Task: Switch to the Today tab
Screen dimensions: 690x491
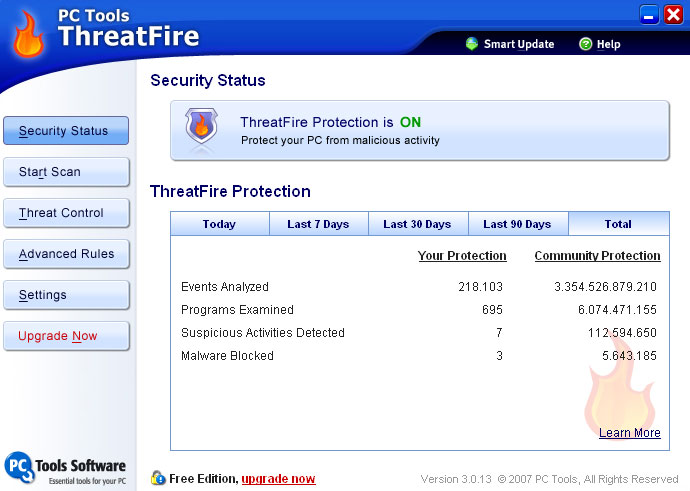Action: pyautogui.click(x=219, y=224)
